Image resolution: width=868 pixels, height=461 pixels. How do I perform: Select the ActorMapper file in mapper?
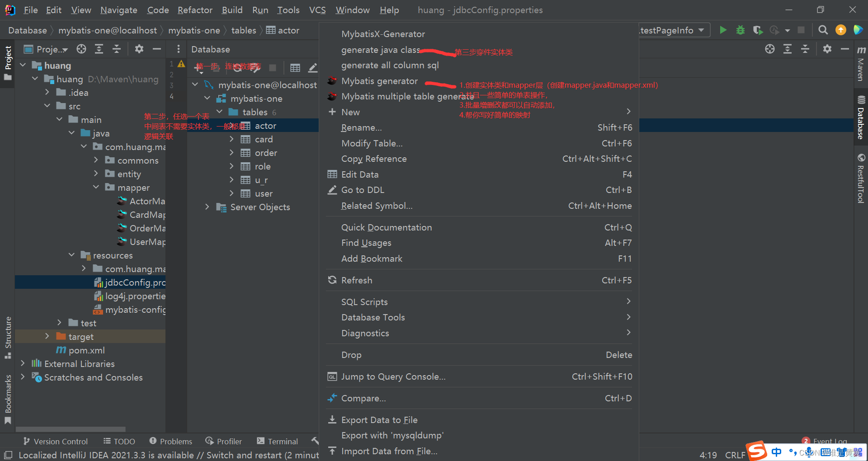142,201
